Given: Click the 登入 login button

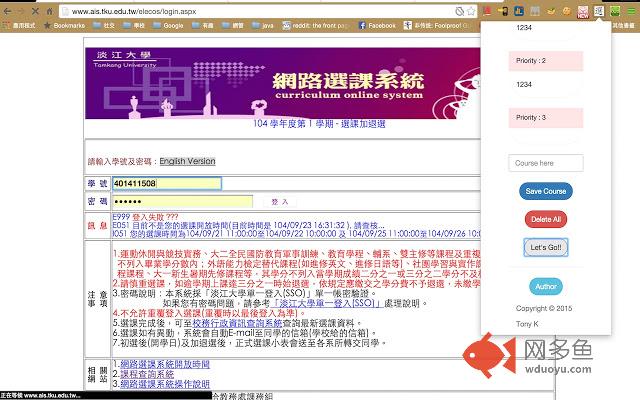Looking at the screenshot, I should pyautogui.click(x=280, y=202).
